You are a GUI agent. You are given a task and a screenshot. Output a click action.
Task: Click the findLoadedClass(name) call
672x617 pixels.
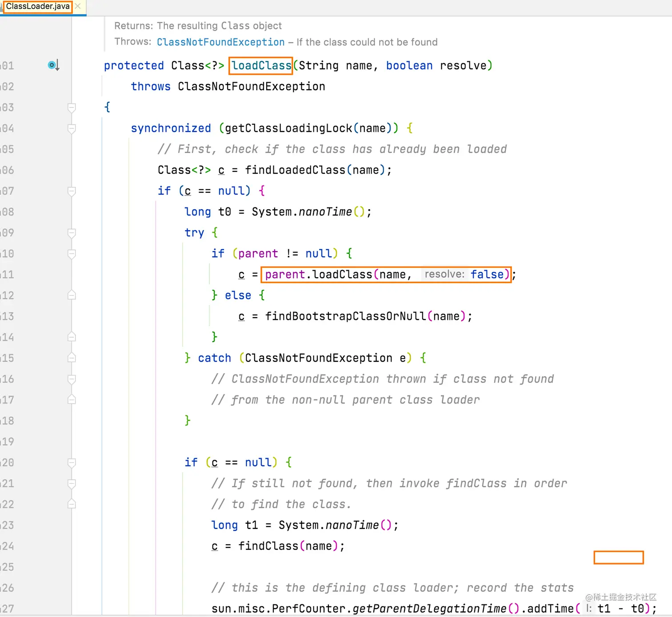pos(315,170)
